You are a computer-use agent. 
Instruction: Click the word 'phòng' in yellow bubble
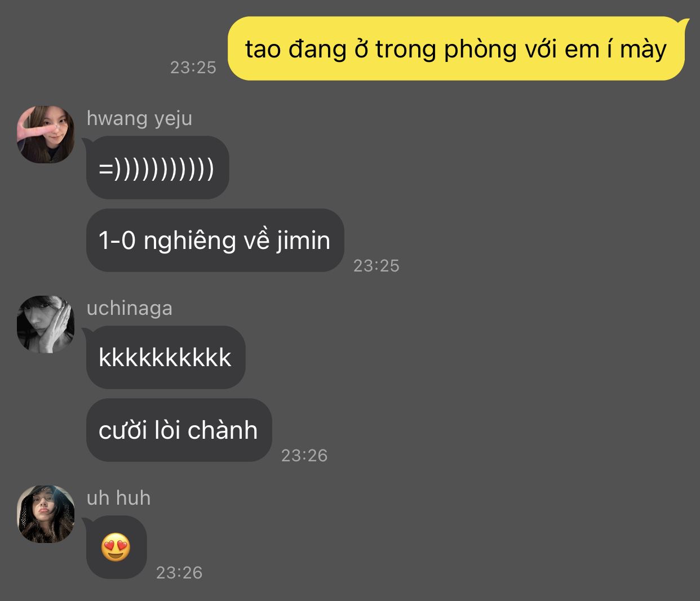(480, 50)
